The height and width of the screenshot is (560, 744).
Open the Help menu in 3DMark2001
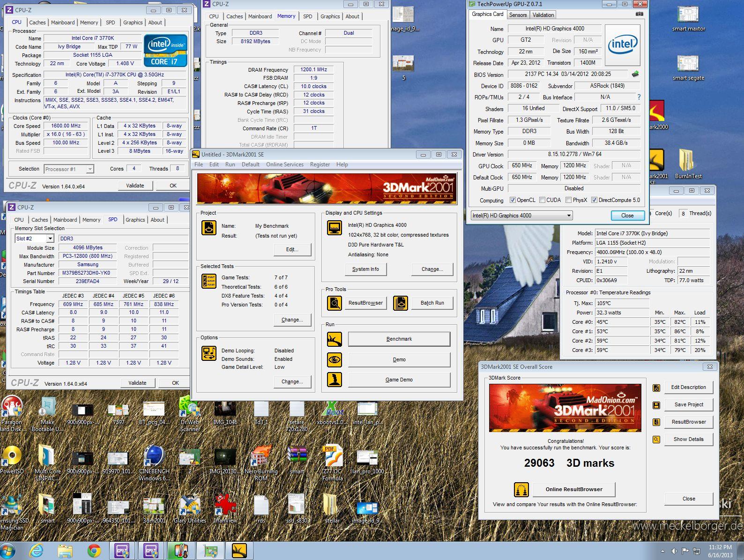[x=342, y=164]
